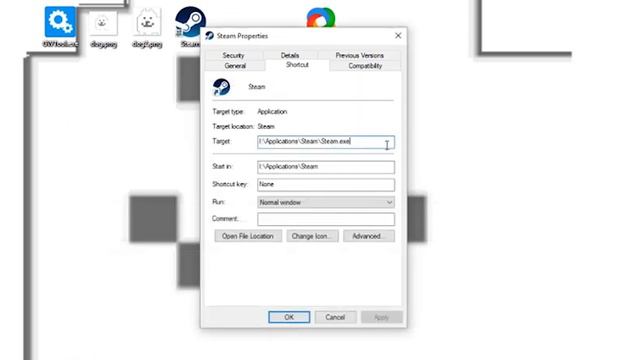Open the Compatibility tab
This screenshot has height=360, width=640.
point(365,66)
